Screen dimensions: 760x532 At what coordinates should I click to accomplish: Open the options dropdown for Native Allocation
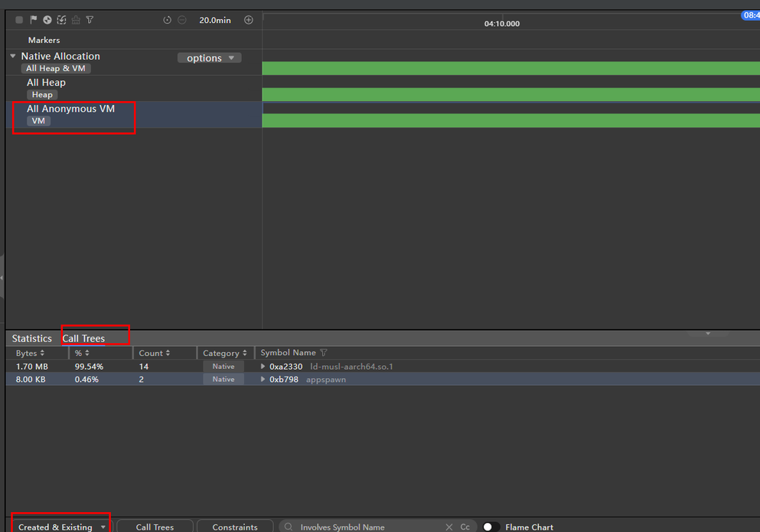209,58
